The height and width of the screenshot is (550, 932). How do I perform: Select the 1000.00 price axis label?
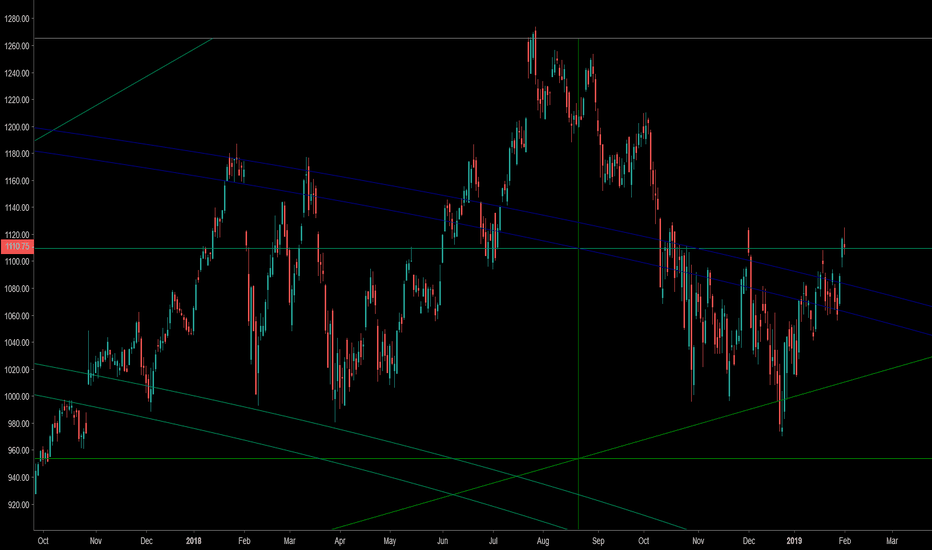[x=17, y=397]
